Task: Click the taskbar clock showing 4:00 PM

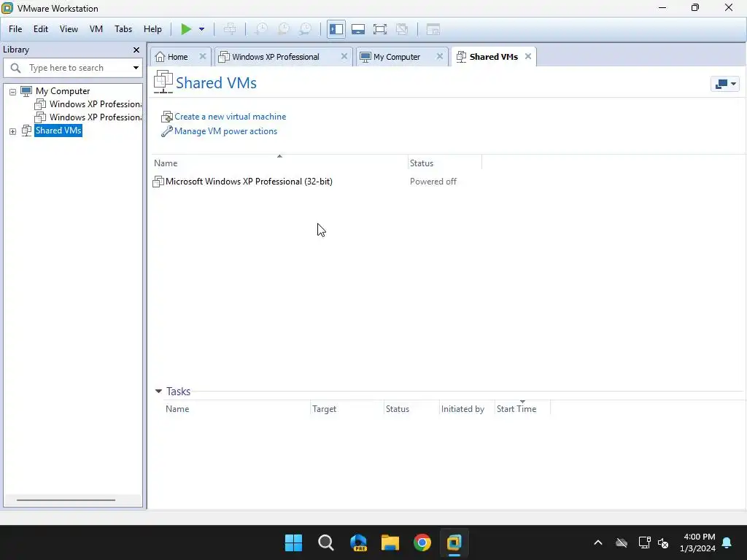Action: 697,542
